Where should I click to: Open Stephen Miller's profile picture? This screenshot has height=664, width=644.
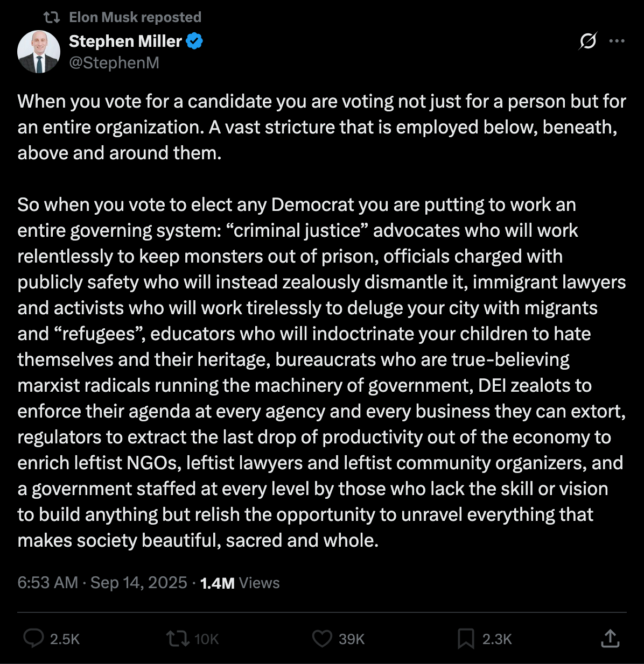pos(38,52)
